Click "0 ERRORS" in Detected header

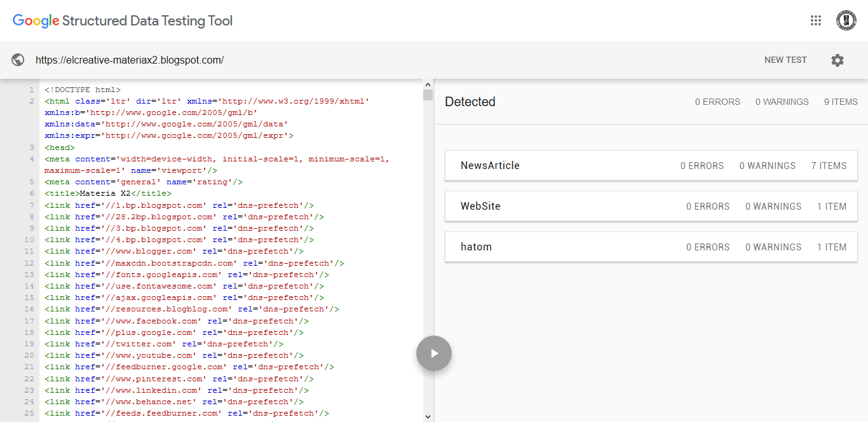pos(717,102)
